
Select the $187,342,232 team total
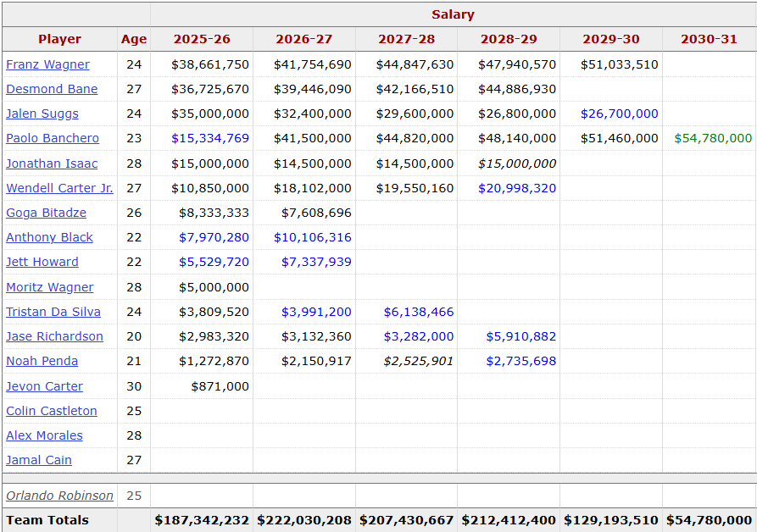click(202, 520)
